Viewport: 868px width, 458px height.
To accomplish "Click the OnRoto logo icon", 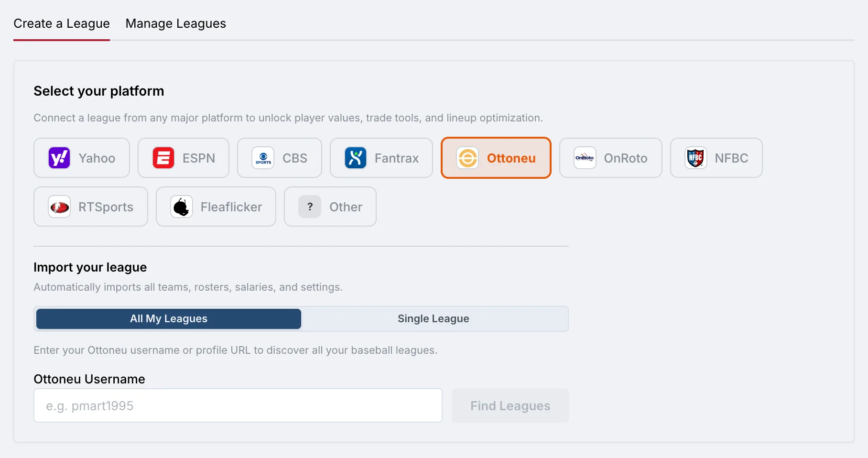I will [585, 158].
